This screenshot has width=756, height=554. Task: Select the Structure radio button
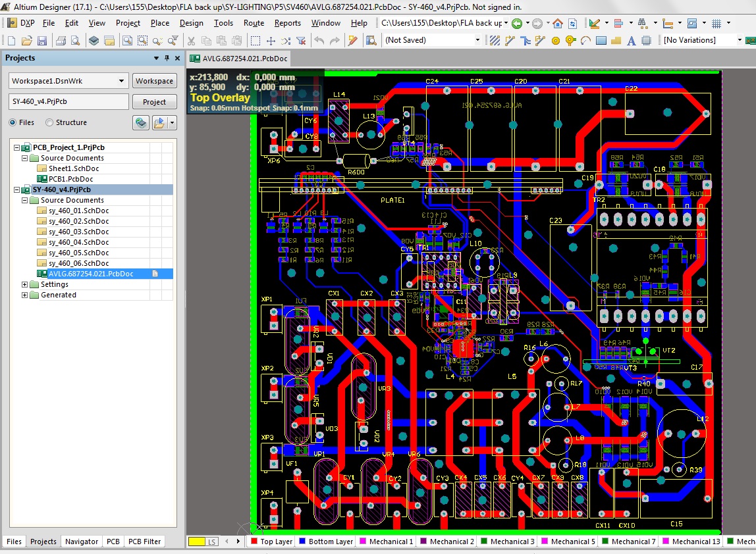49,122
